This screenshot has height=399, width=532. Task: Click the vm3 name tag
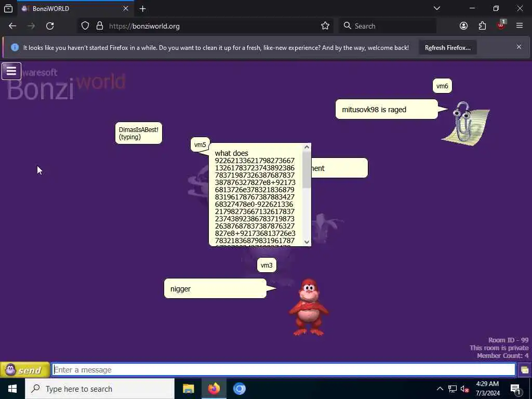click(x=267, y=265)
